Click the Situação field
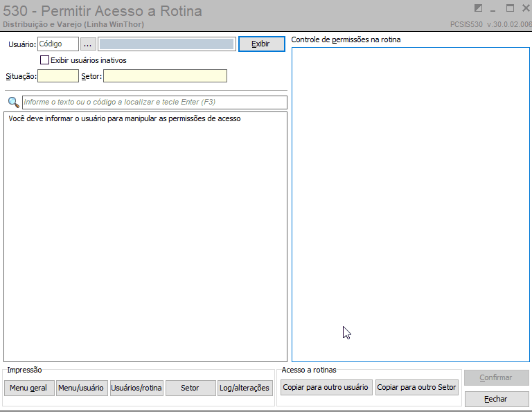This screenshot has height=412, width=532. click(x=58, y=76)
